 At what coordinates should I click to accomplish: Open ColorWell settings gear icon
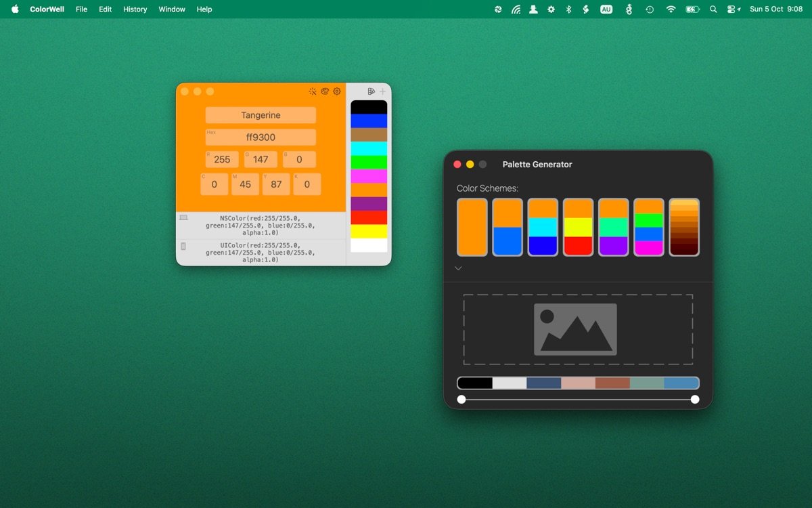coord(337,91)
